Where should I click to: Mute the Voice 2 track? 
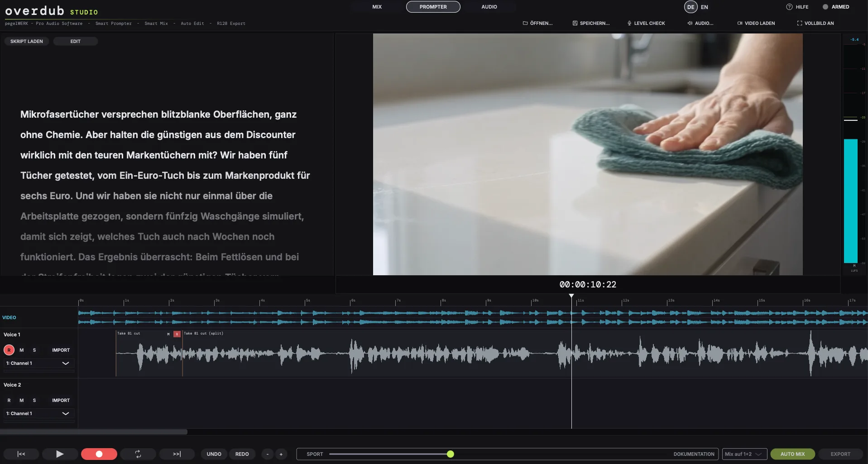pyautogui.click(x=21, y=400)
